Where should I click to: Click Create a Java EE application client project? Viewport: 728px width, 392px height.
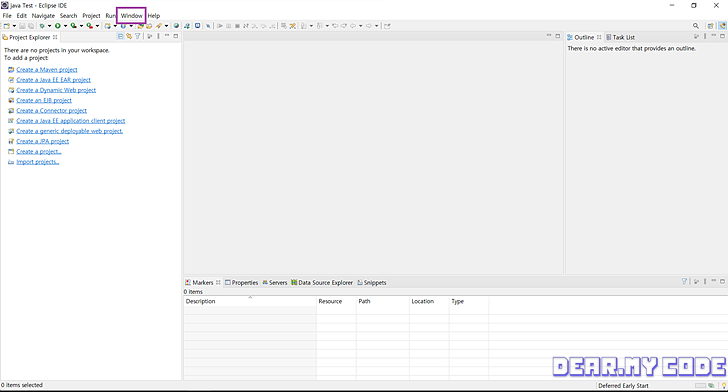pos(71,121)
